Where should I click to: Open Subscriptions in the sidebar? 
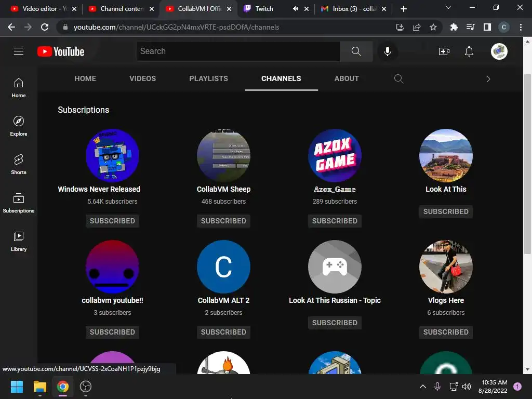(19, 203)
